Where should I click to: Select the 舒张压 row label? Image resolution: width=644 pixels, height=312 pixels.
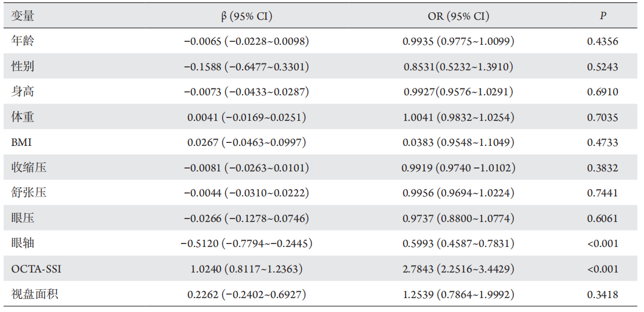29,193
